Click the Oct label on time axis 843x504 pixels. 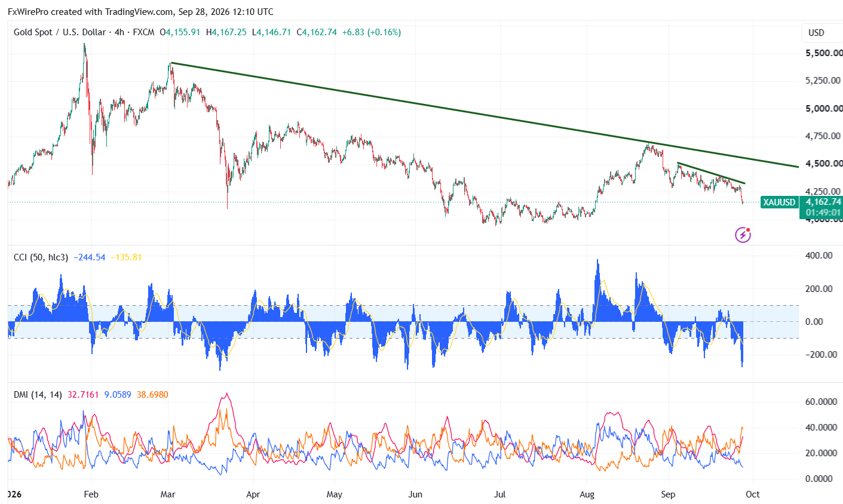click(753, 494)
